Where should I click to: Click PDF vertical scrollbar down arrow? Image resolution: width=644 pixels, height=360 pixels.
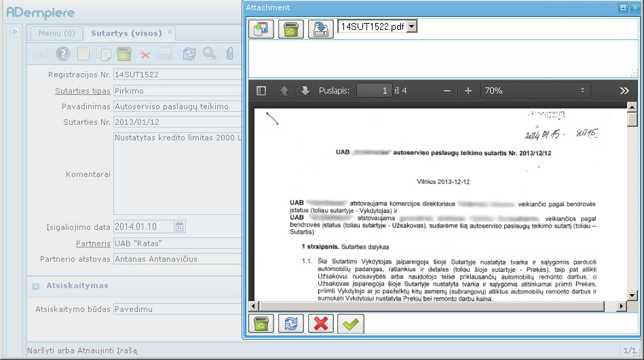632,295
